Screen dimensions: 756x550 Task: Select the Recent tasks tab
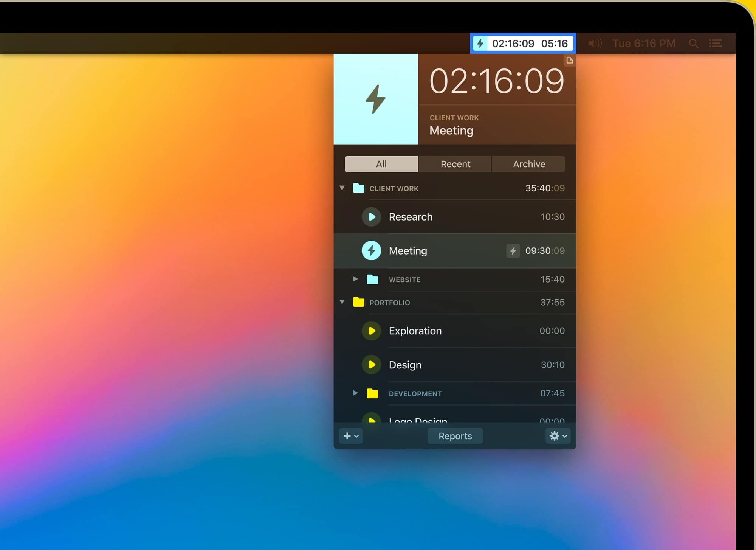[455, 164]
